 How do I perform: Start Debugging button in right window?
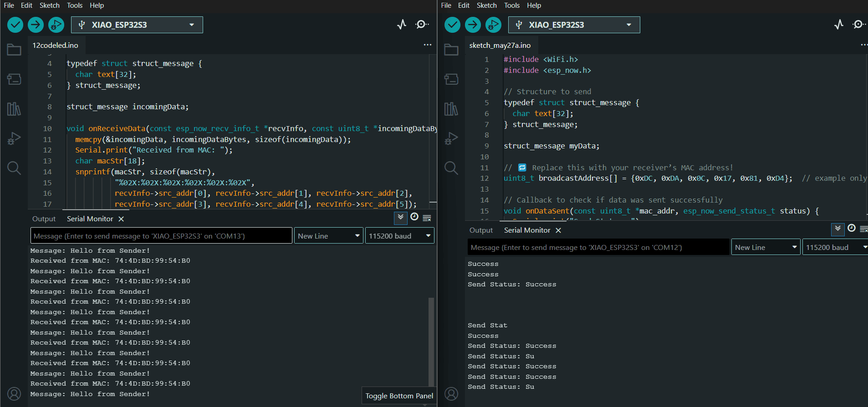pos(493,25)
